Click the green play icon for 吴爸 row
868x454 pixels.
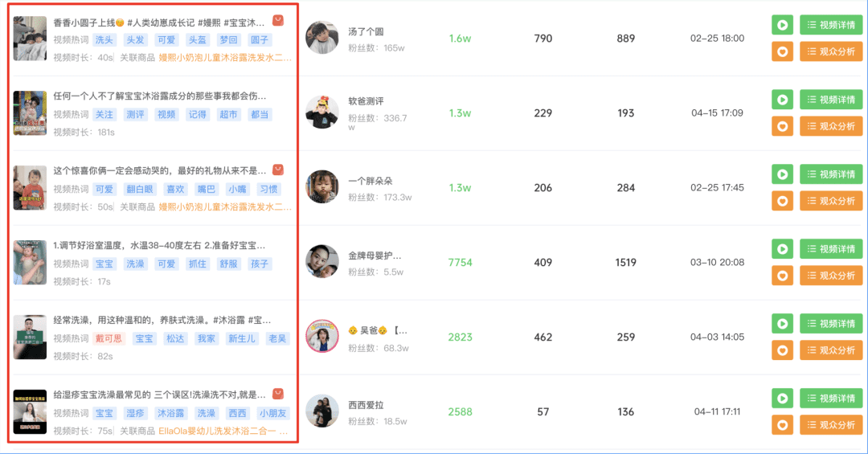(782, 324)
